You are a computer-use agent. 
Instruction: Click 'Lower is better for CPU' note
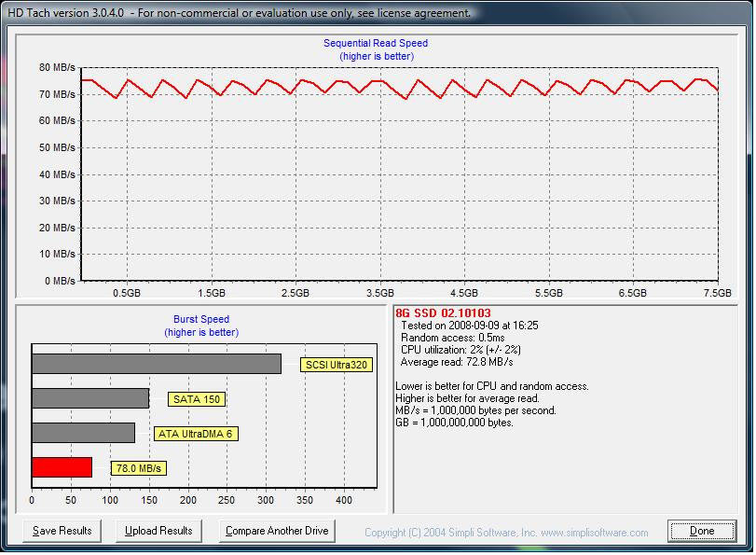pos(492,386)
